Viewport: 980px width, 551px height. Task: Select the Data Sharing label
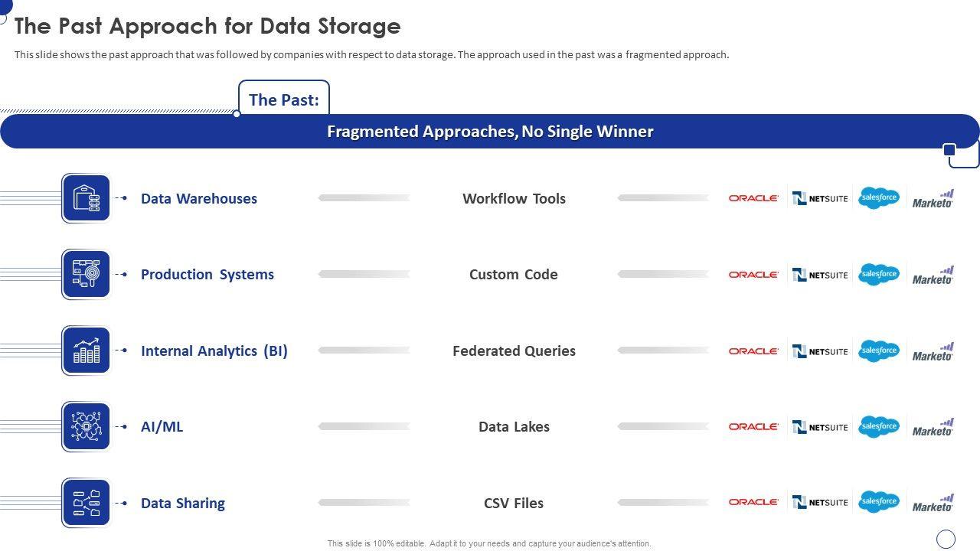183,503
